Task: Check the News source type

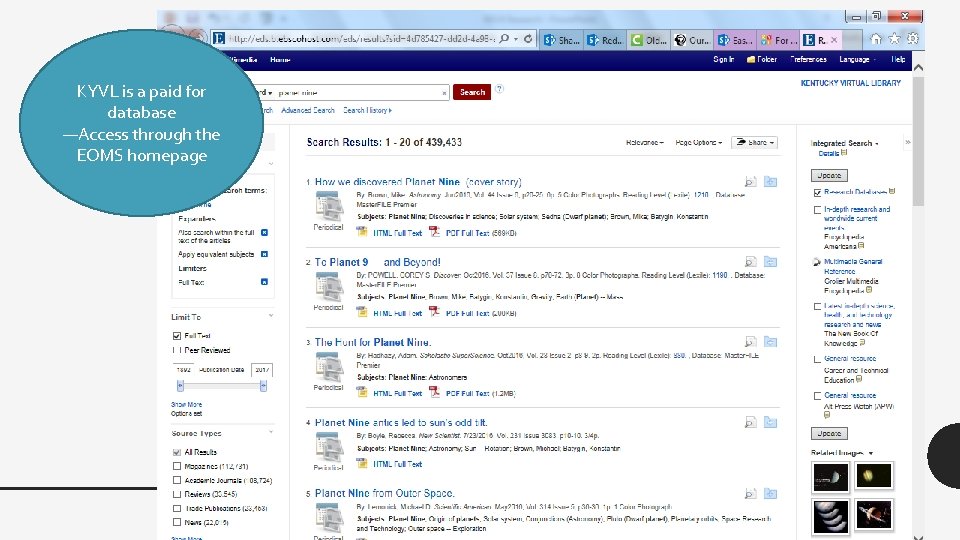Action: click(177, 522)
